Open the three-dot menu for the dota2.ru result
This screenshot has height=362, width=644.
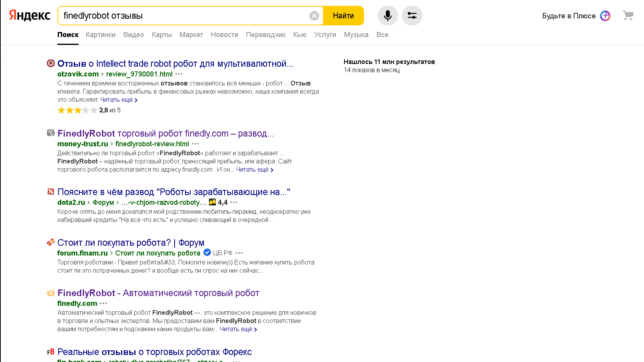234,202
